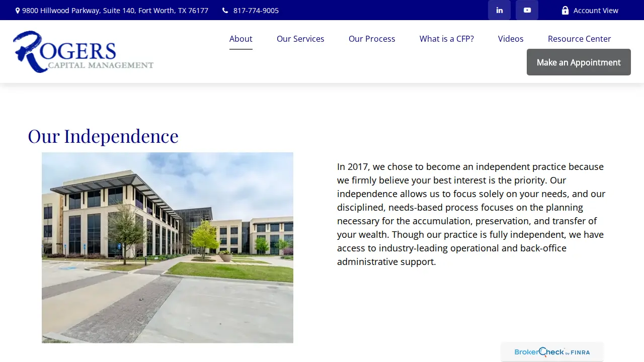Click the phone icon by the number
Image resolution: width=644 pixels, height=362 pixels.
click(225, 11)
